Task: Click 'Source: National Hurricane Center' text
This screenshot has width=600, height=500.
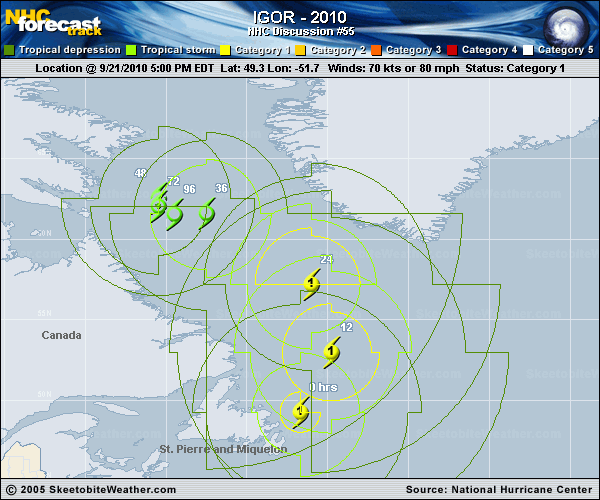Action: click(x=499, y=490)
